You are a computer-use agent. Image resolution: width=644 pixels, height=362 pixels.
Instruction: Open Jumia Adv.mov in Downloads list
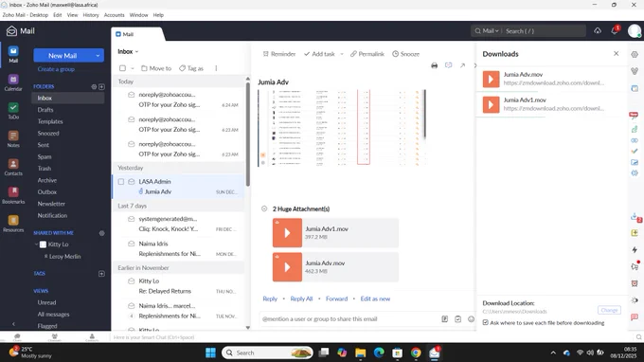[552, 79]
